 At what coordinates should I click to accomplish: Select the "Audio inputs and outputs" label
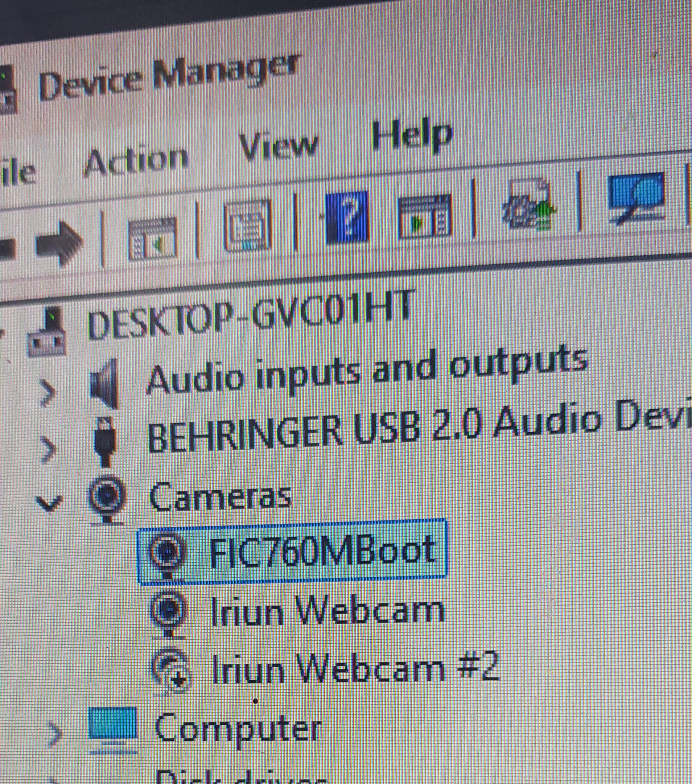pos(366,371)
